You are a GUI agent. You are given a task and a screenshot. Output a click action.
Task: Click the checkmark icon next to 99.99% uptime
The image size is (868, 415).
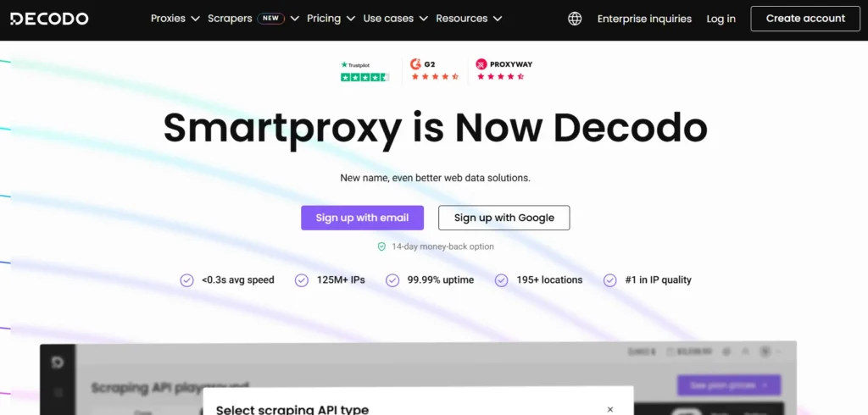pos(392,280)
